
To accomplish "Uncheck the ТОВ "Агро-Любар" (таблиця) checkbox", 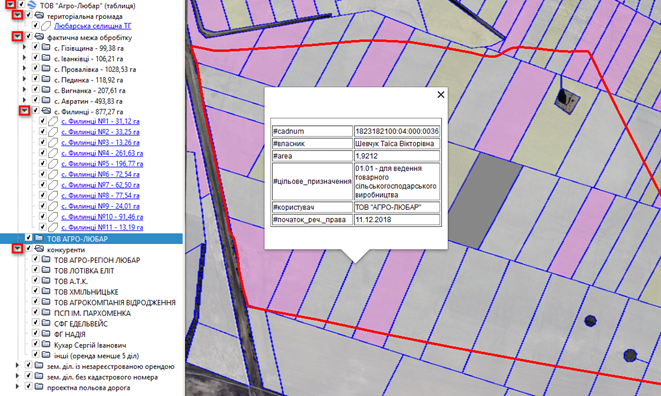I will (x=21, y=5).
